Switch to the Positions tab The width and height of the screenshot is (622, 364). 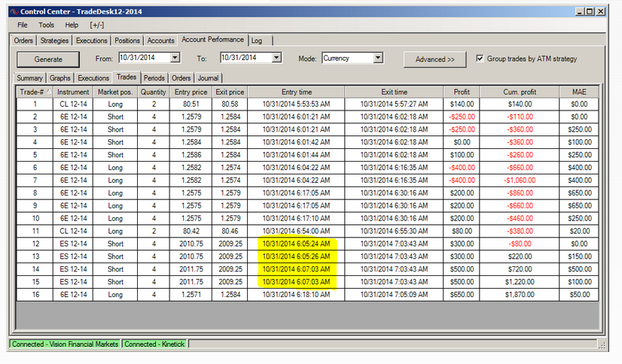[127, 41]
